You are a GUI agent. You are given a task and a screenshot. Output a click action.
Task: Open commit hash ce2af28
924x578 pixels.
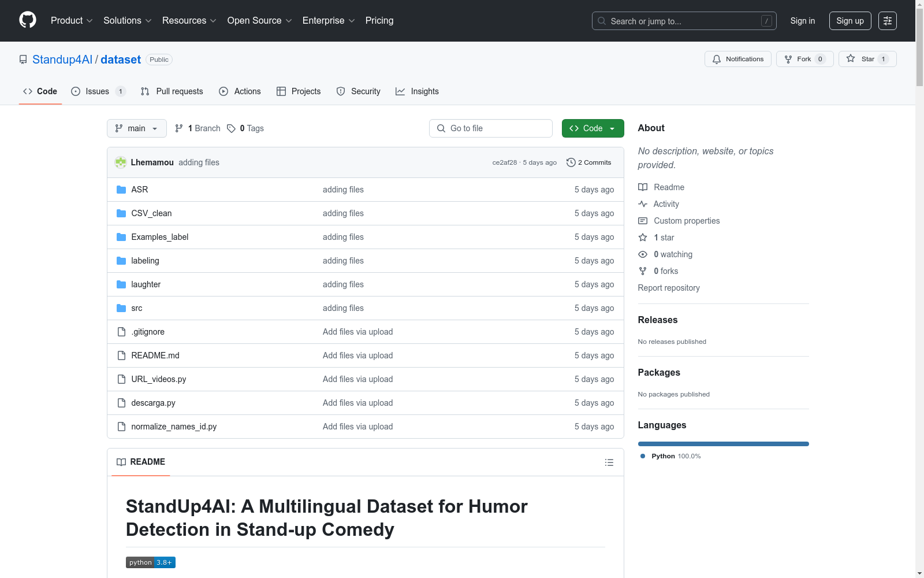pos(505,162)
